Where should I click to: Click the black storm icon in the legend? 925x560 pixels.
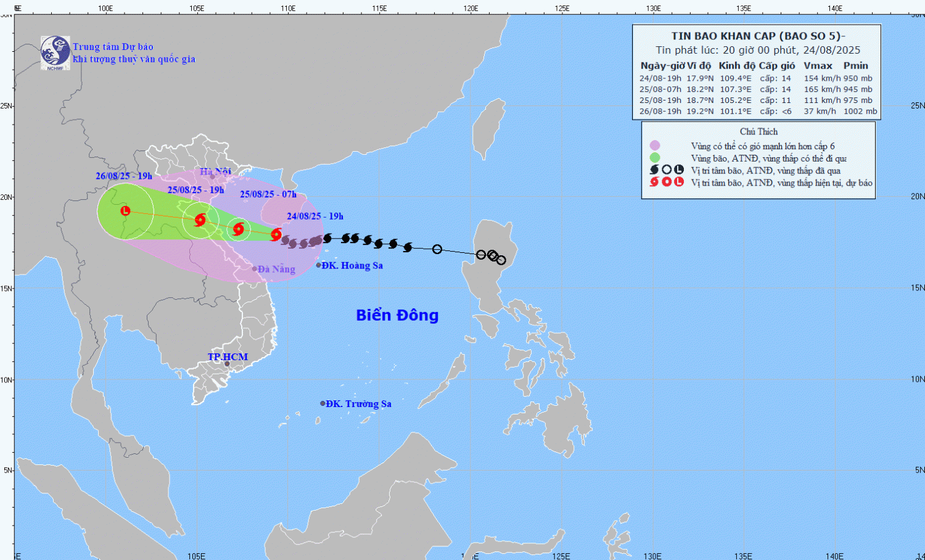[654, 170]
